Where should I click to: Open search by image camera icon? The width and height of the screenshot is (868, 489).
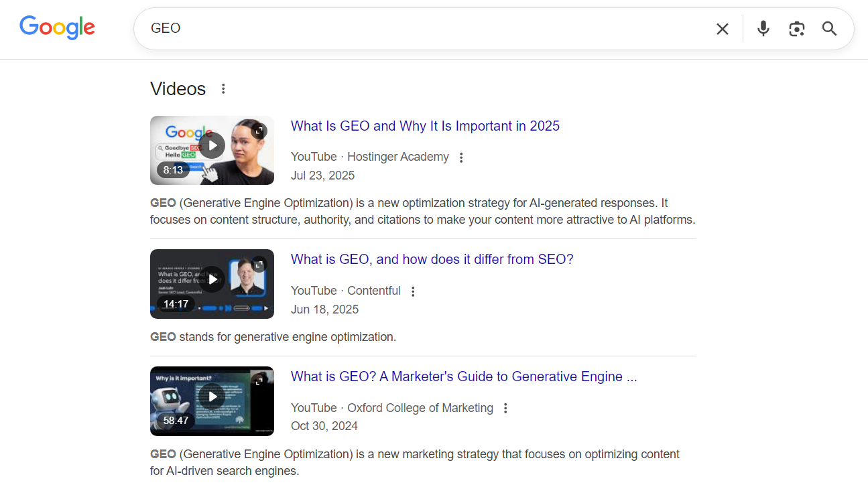pos(796,29)
